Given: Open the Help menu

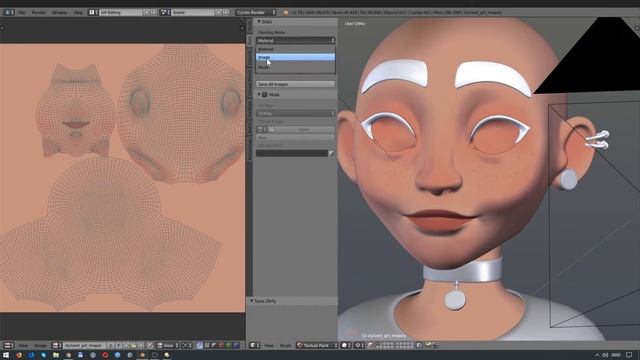Looking at the screenshot, I should 78,12.
